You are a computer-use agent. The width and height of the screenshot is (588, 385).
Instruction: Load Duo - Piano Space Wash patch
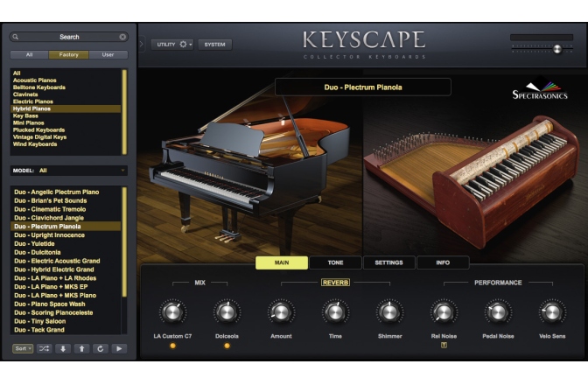66,304
